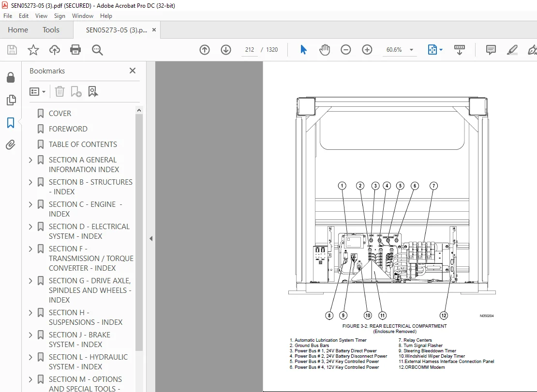537x392 pixels.
Task: Close the Bookmarks panel
Action: (133, 71)
